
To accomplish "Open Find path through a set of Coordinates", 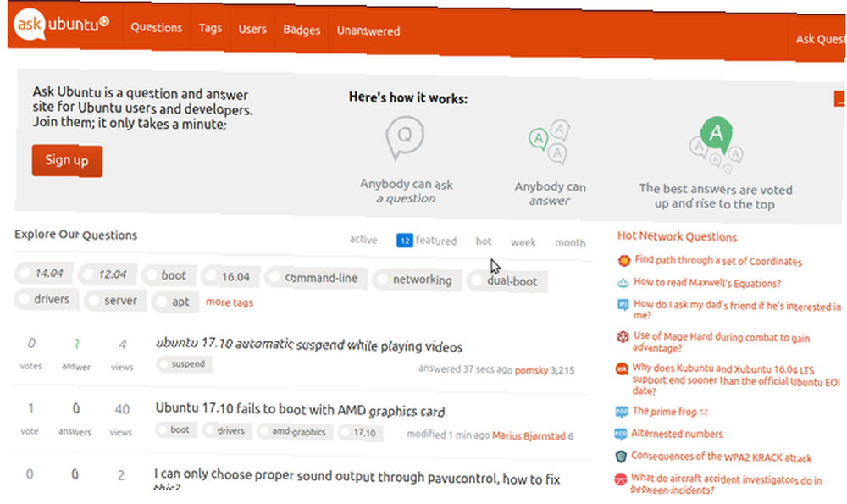I will tap(718, 260).
